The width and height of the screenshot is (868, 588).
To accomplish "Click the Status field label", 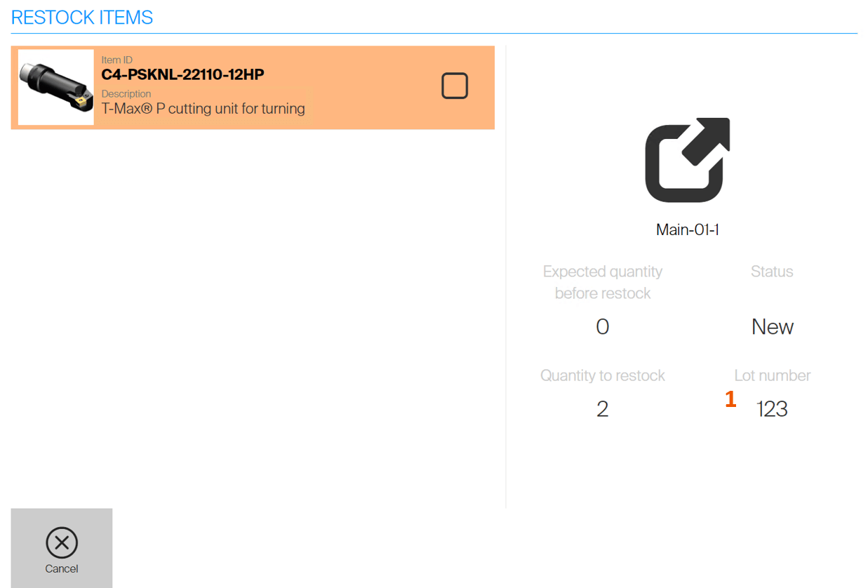I will click(772, 272).
